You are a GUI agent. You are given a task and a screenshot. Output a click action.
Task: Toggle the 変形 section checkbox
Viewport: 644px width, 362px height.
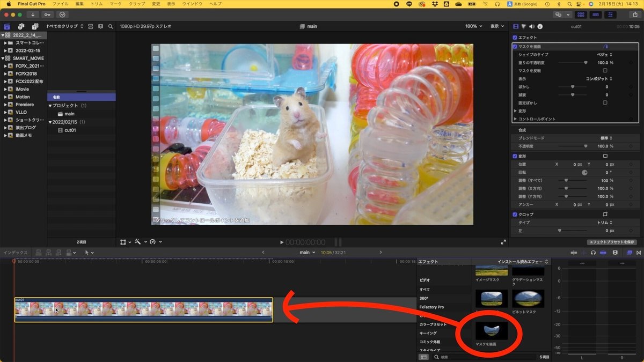click(515, 156)
